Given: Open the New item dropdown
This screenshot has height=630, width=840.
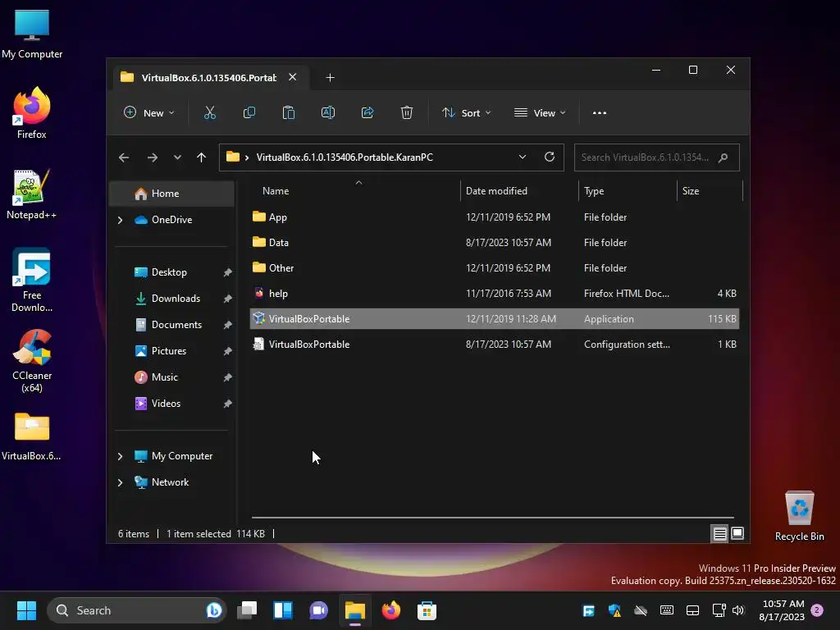Looking at the screenshot, I should [149, 113].
